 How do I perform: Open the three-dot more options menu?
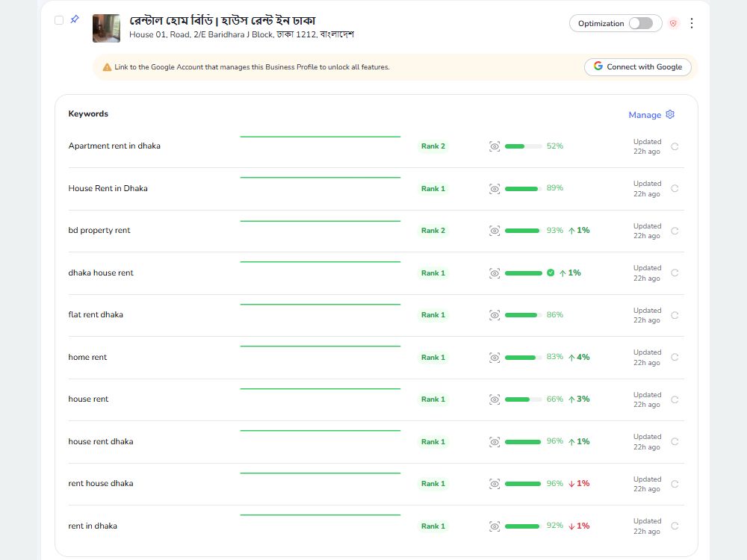[x=691, y=23]
